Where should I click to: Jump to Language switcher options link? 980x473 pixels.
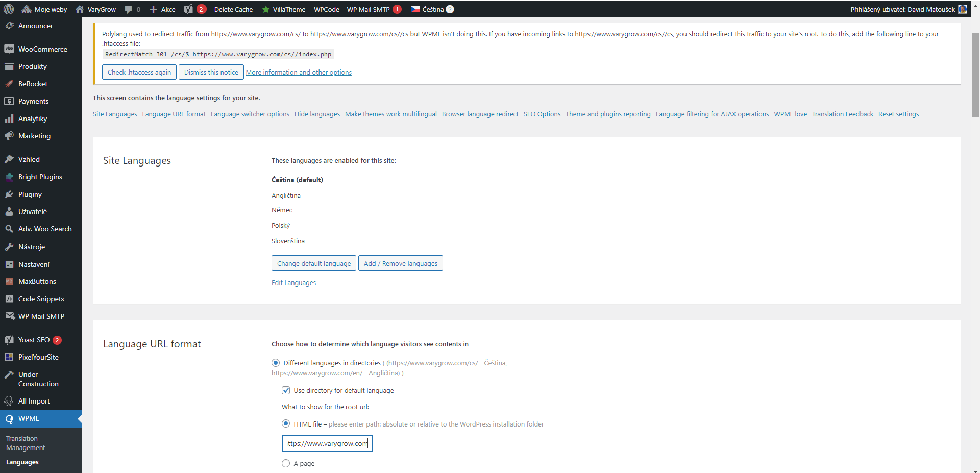(x=250, y=114)
